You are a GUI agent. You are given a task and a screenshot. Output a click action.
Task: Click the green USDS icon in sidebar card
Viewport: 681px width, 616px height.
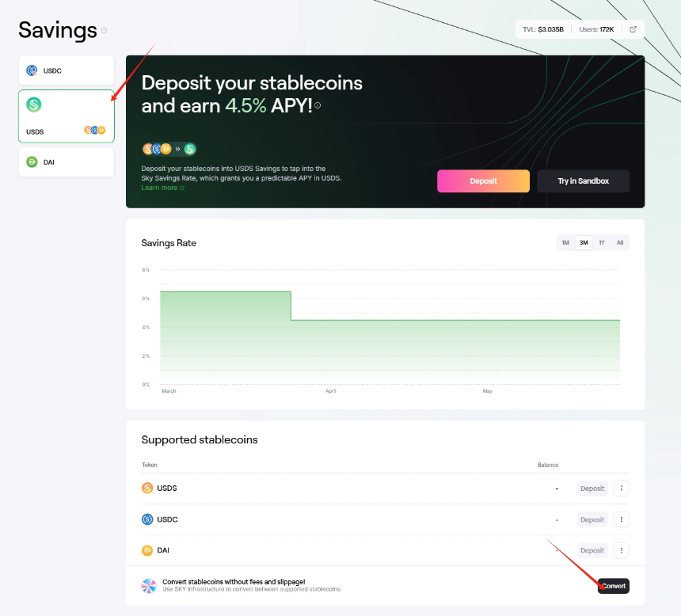[33, 105]
